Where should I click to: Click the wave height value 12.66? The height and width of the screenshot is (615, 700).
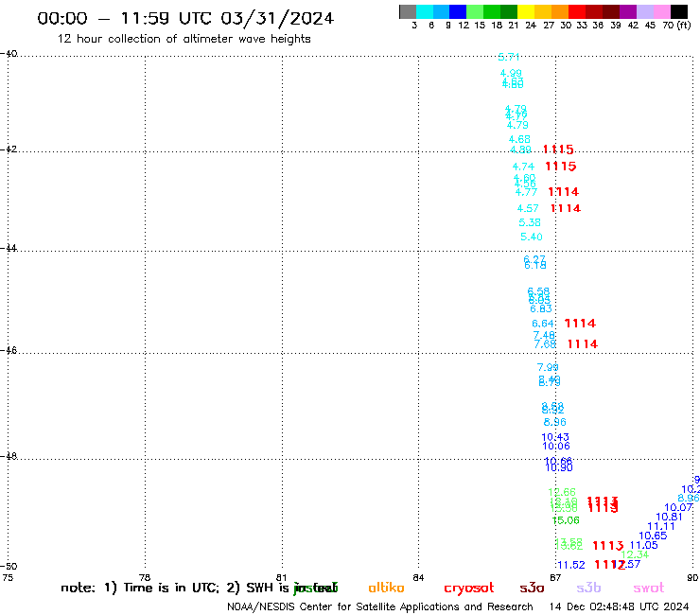coord(562,492)
